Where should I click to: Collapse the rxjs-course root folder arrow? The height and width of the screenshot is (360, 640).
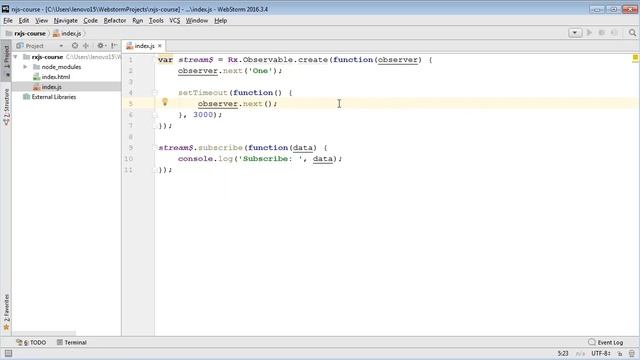[16, 57]
